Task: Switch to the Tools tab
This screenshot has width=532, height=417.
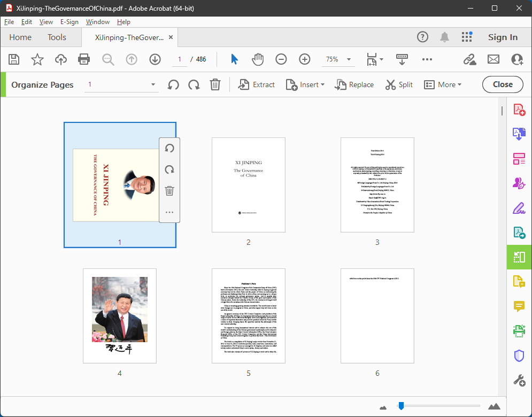Action: (57, 37)
